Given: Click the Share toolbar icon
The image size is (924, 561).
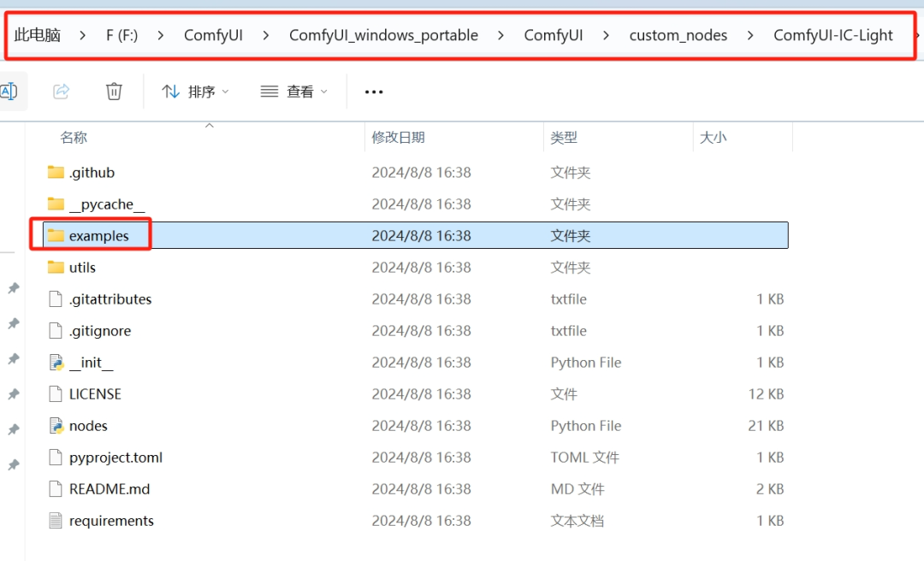Looking at the screenshot, I should click(62, 92).
